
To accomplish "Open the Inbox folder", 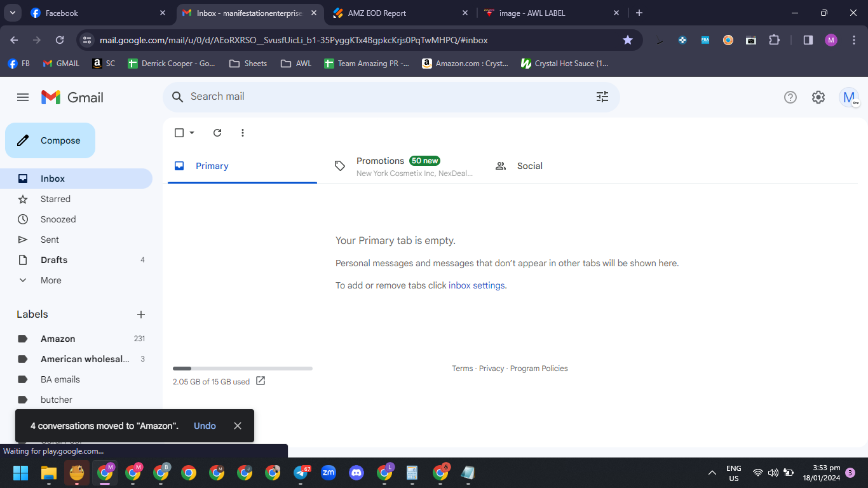I will [76, 179].
